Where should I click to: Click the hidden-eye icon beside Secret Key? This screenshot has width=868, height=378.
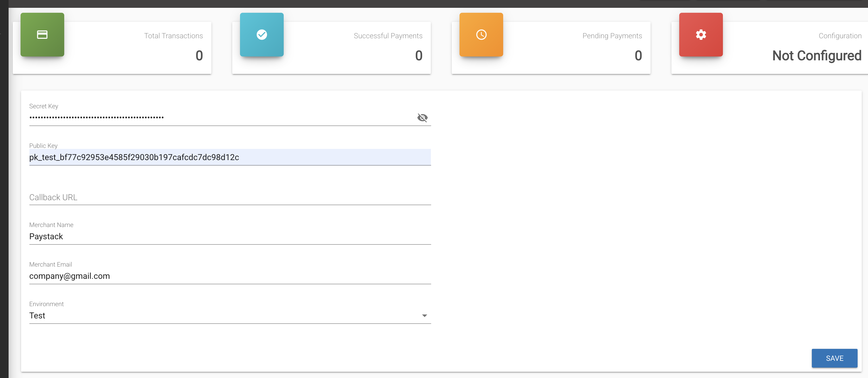click(x=422, y=118)
